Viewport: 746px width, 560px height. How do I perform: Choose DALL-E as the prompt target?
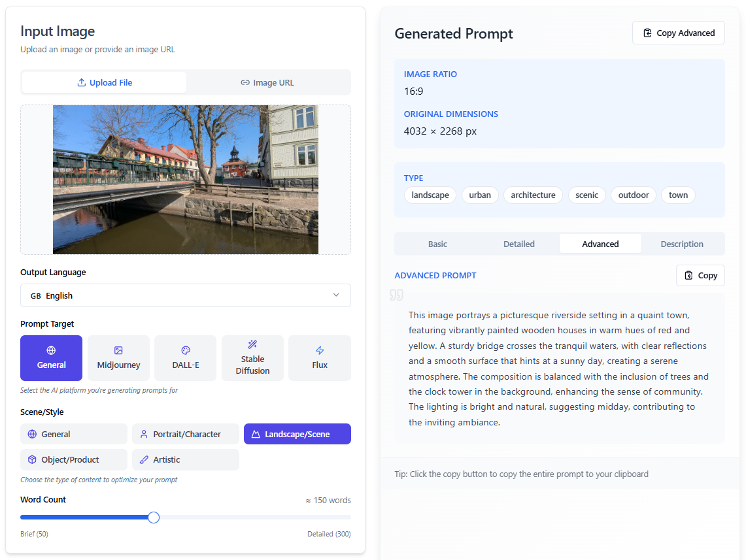tap(185, 358)
